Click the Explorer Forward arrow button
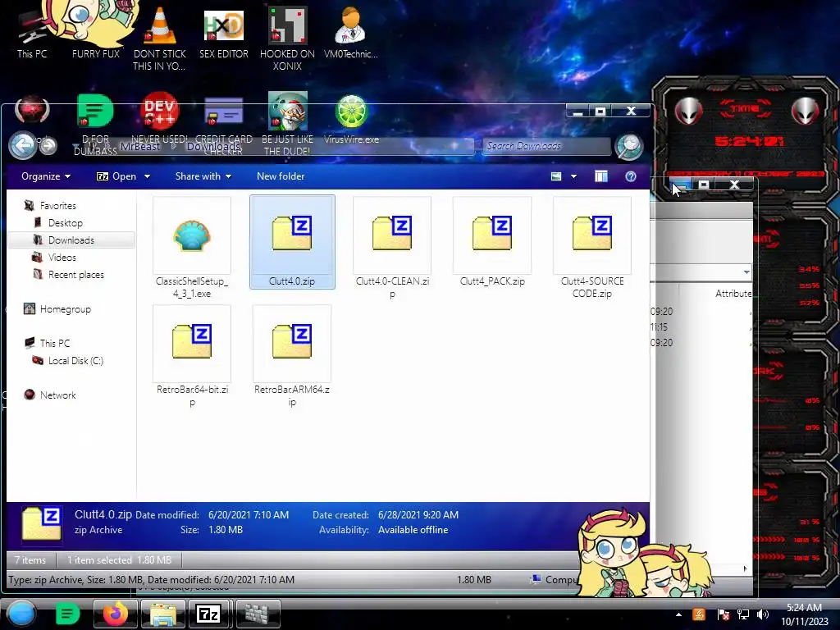840x630 pixels. click(x=48, y=146)
